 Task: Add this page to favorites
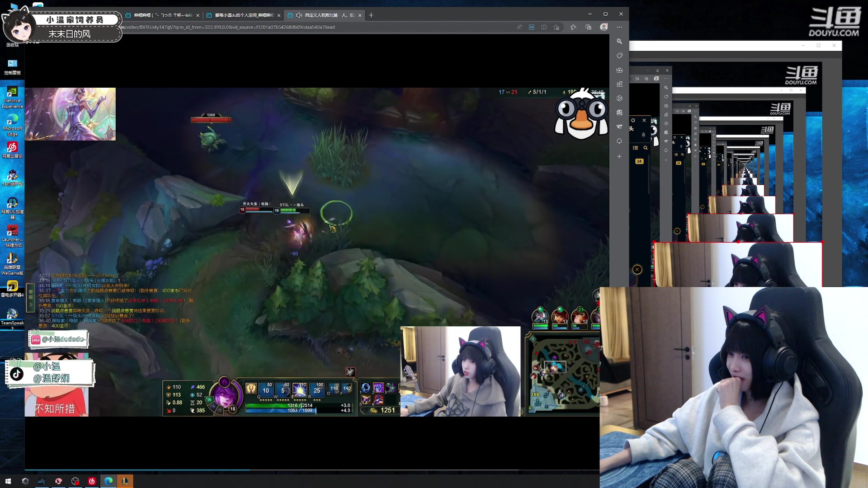(557, 27)
